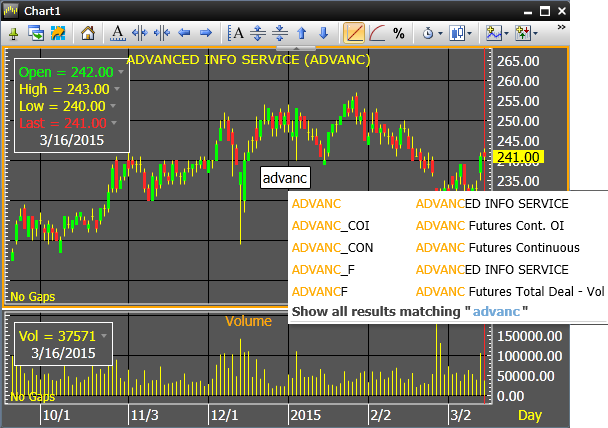
Task: Click the Volume pane title
Action: click(249, 321)
